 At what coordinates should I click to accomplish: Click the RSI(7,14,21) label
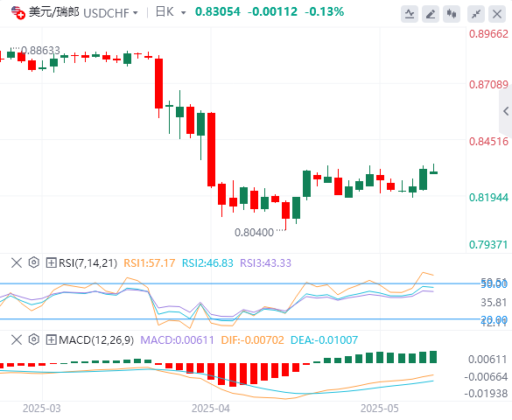tap(88, 263)
